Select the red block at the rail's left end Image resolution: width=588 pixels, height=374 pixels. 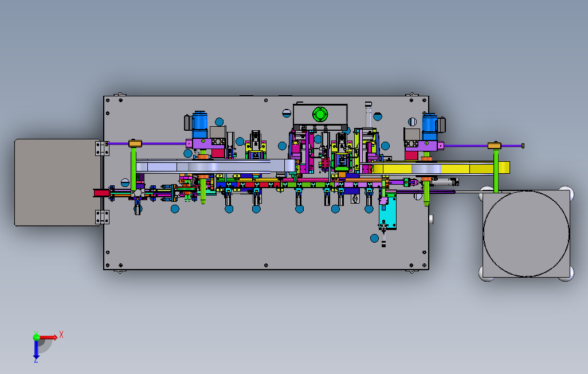pyautogui.click(x=101, y=193)
